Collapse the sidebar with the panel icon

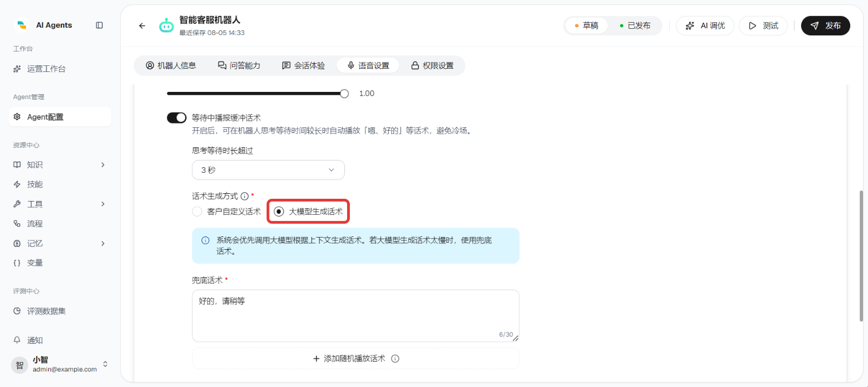pos(99,25)
